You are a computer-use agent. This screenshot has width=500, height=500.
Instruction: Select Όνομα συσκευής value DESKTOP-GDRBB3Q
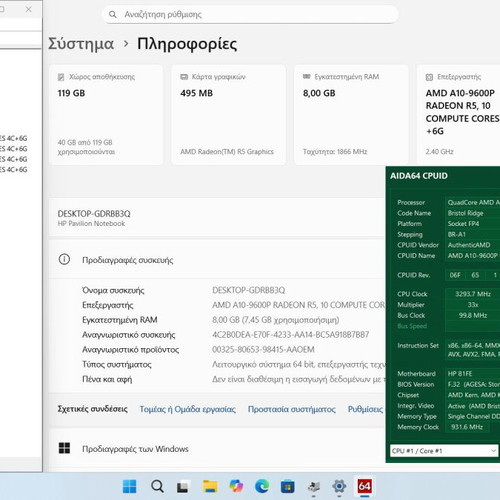tap(249, 290)
